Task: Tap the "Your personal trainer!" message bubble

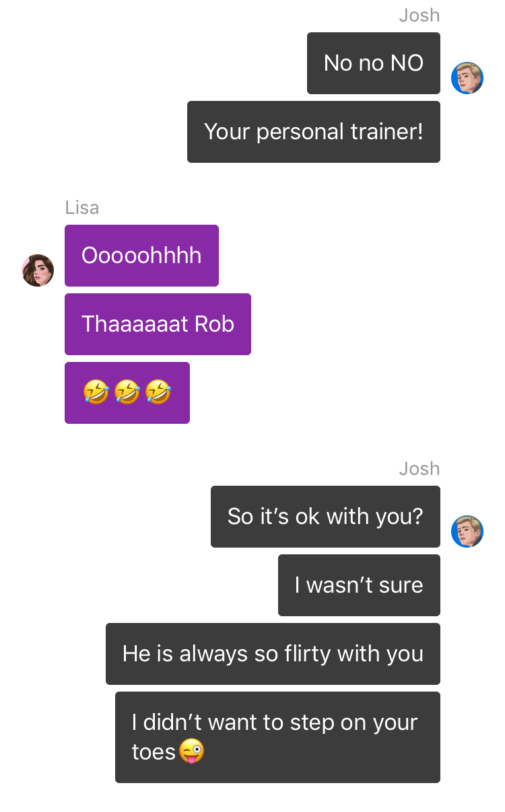Action: 314,132
